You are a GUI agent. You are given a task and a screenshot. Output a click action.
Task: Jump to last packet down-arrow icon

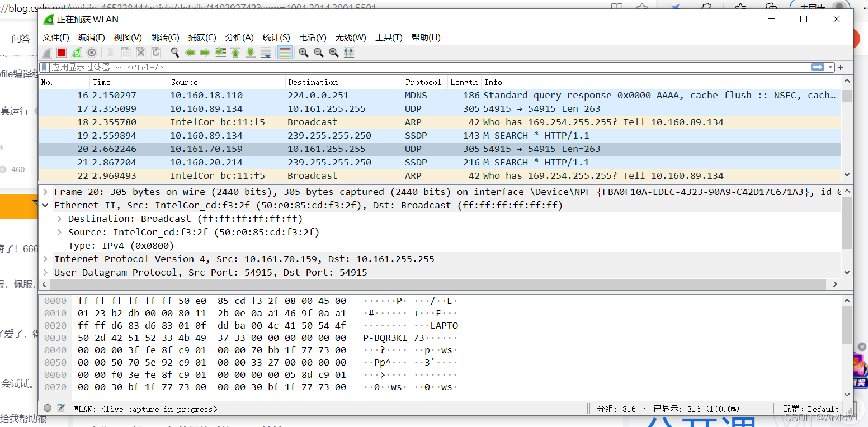point(251,53)
